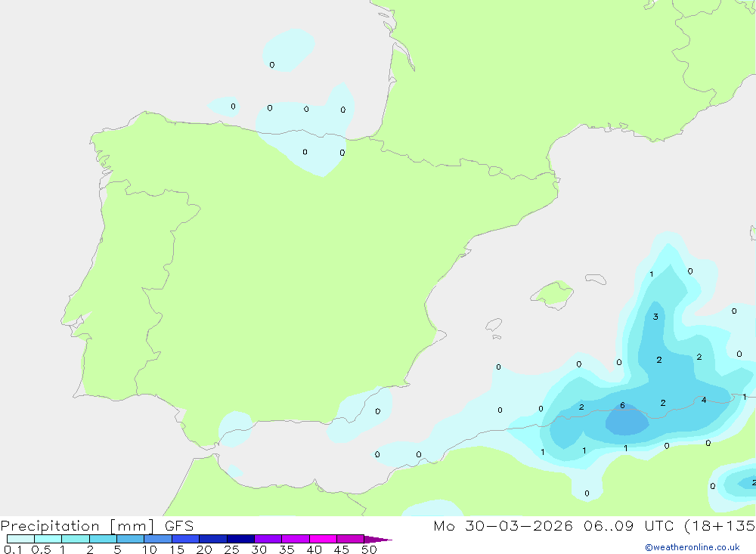
Task: Click the '(18+135' forecast run text
Action: 720,525
